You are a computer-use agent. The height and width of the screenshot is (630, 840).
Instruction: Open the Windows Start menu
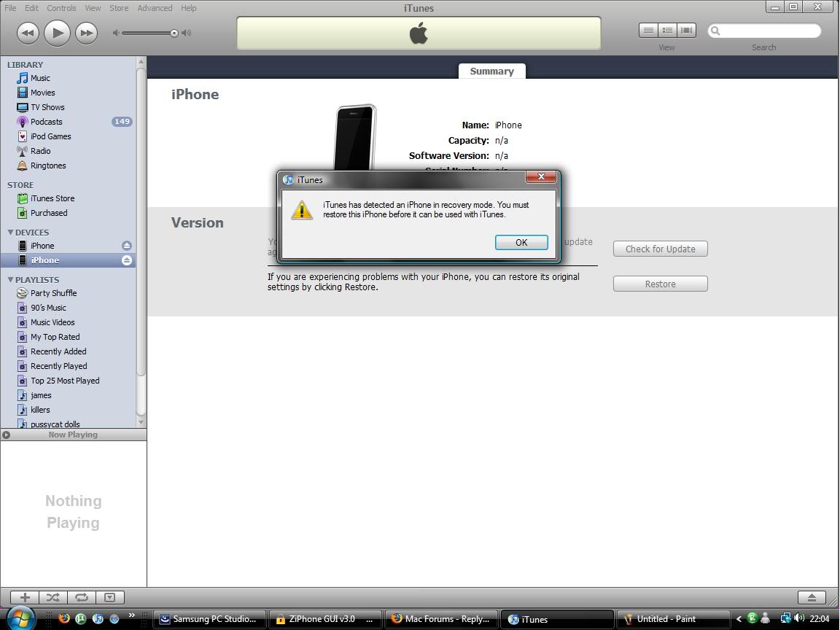click(21, 618)
